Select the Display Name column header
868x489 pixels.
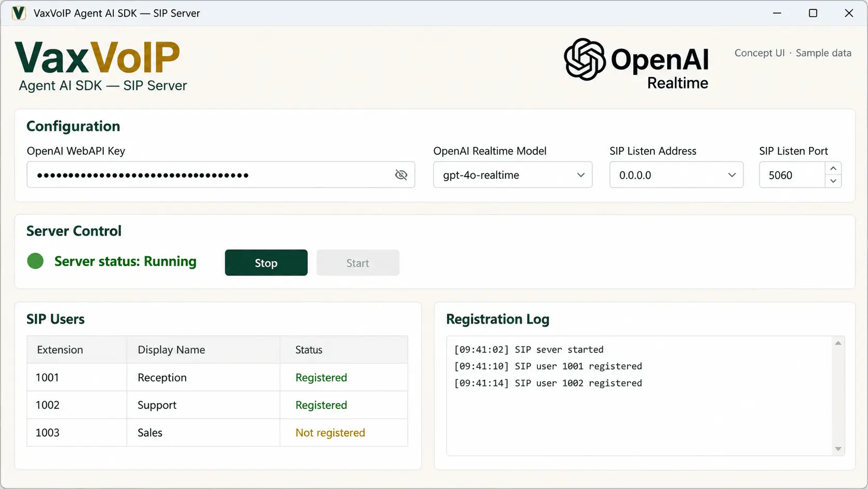[204, 350]
